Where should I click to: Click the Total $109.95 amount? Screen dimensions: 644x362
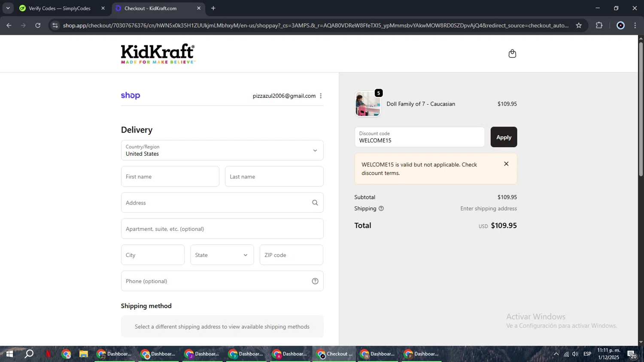(504, 225)
